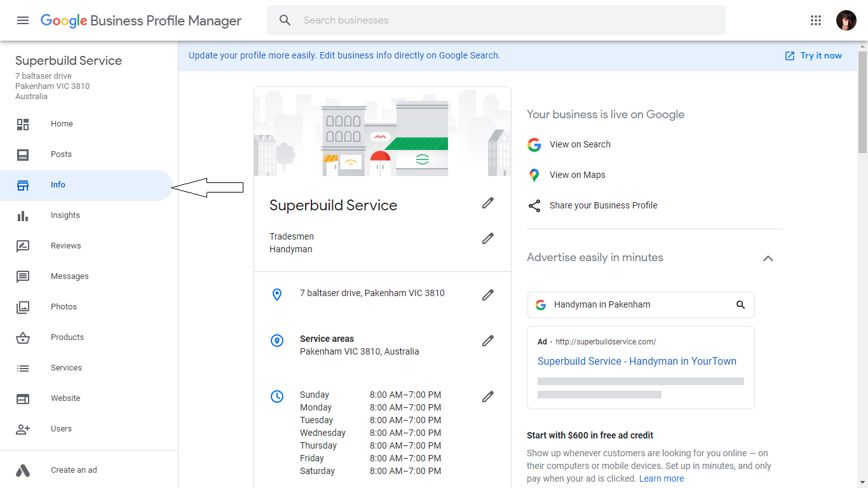
Task: Select Photos from the sidebar
Action: tap(64, 307)
